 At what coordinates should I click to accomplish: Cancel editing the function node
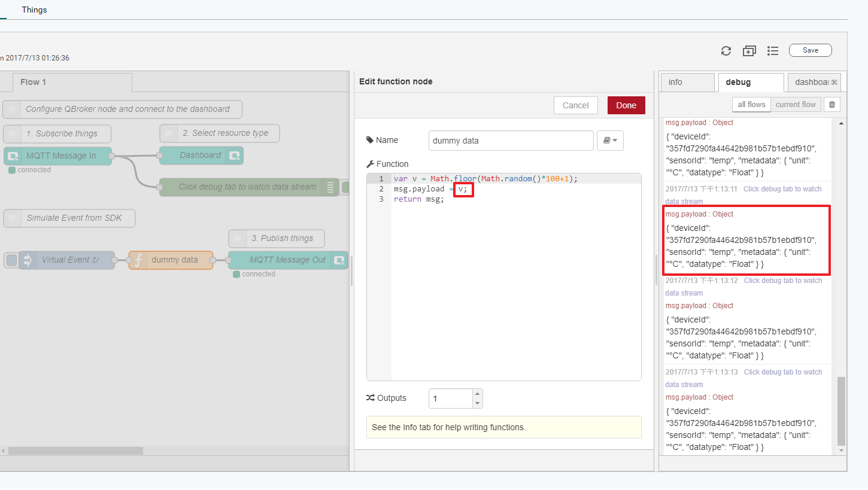pyautogui.click(x=575, y=105)
